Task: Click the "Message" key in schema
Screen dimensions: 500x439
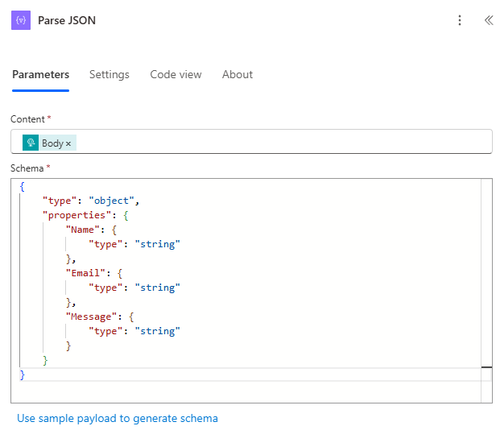Action: [x=91, y=317]
